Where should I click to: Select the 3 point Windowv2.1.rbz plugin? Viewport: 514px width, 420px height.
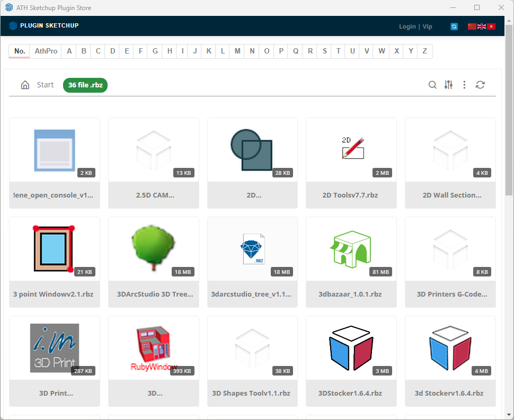54,248
